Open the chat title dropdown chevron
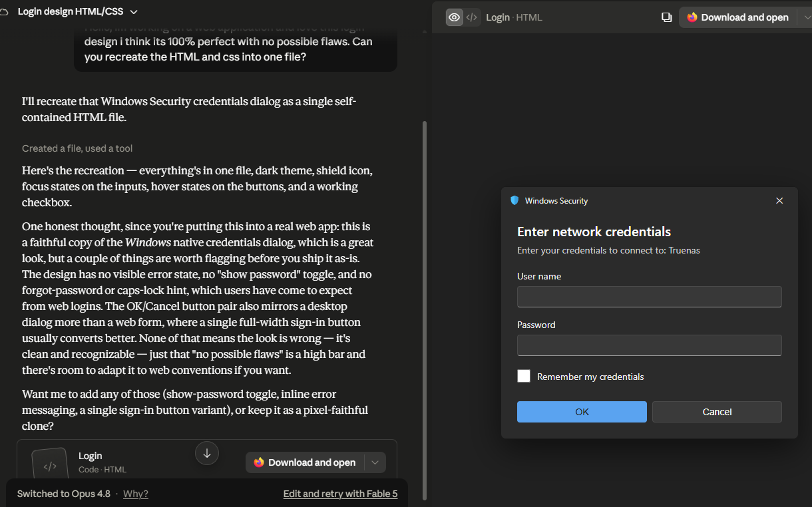 [x=134, y=12]
